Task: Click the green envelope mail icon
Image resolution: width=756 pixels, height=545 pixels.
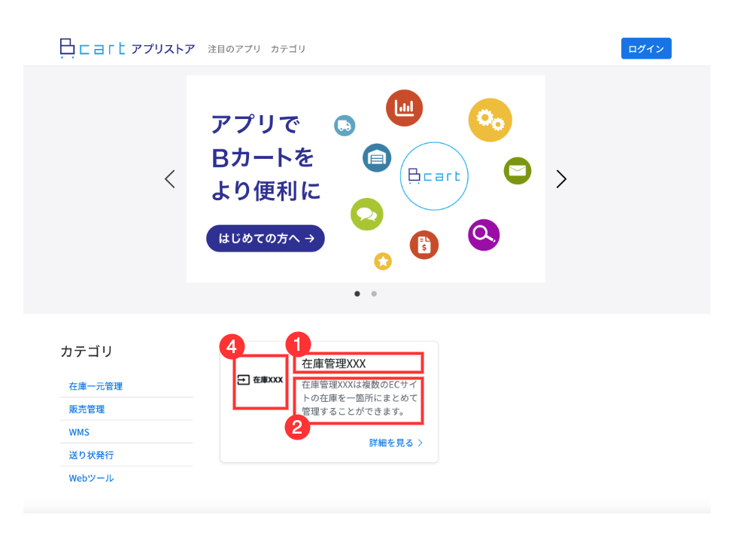Action: point(517,171)
